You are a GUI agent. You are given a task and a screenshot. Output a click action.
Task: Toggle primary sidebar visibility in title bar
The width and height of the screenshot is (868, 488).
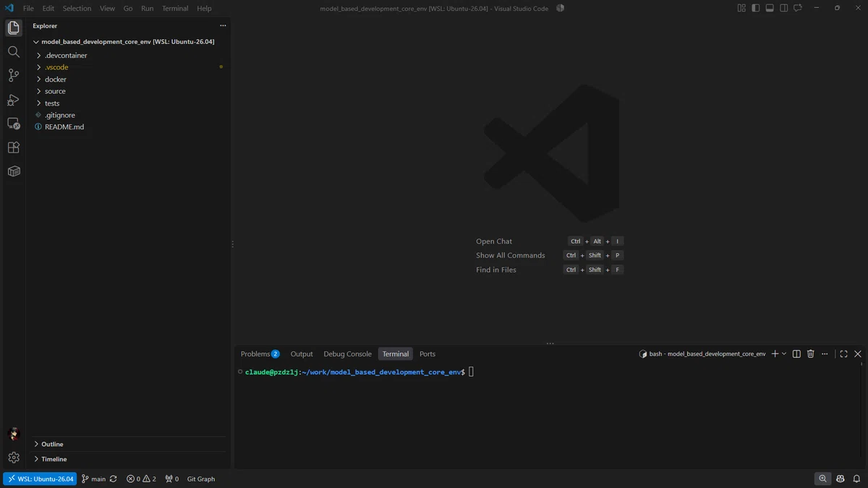tap(756, 9)
